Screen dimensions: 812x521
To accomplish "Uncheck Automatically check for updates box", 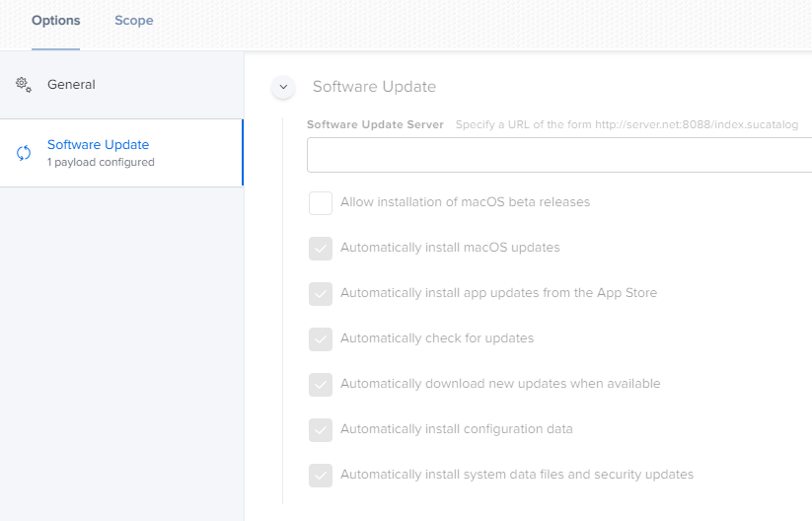I will pos(321,338).
